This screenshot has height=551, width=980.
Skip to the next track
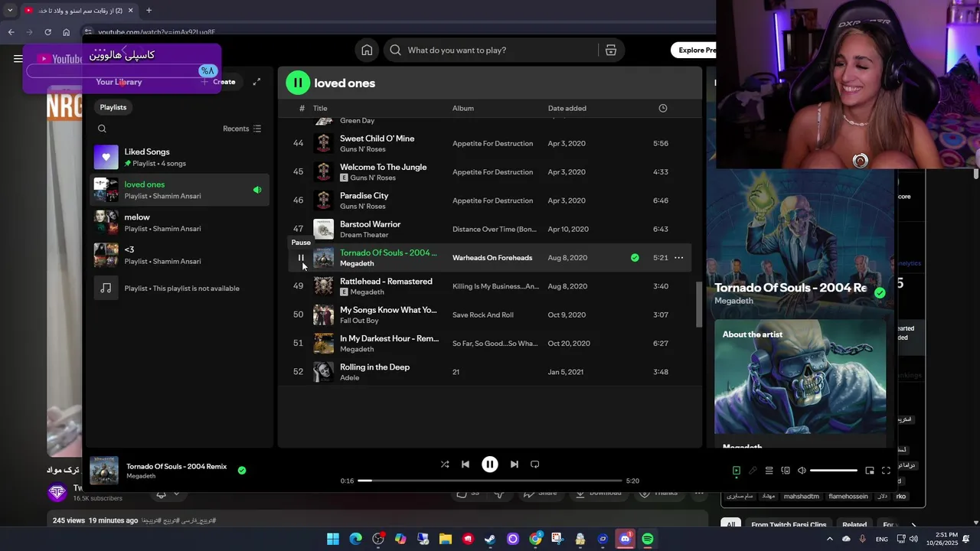[514, 464]
